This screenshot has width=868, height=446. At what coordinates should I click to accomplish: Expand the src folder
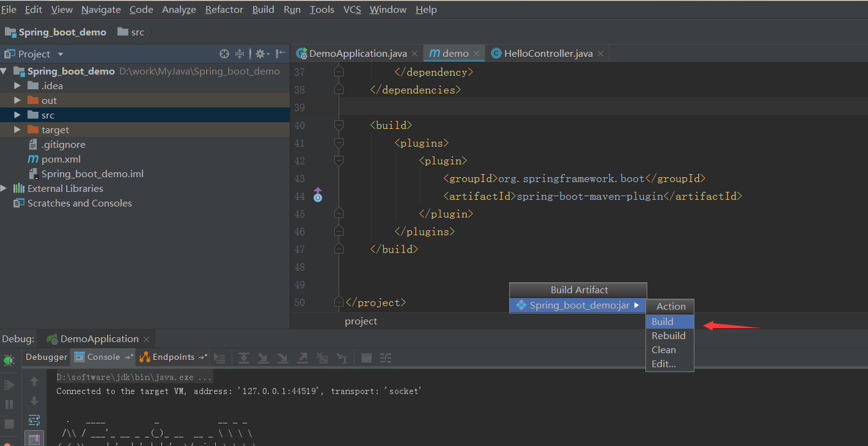(x=17, y=115)
